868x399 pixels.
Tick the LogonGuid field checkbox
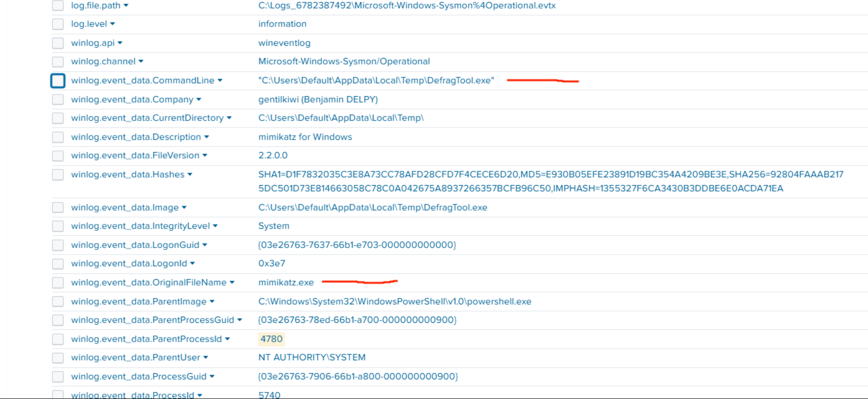(58, 245)
